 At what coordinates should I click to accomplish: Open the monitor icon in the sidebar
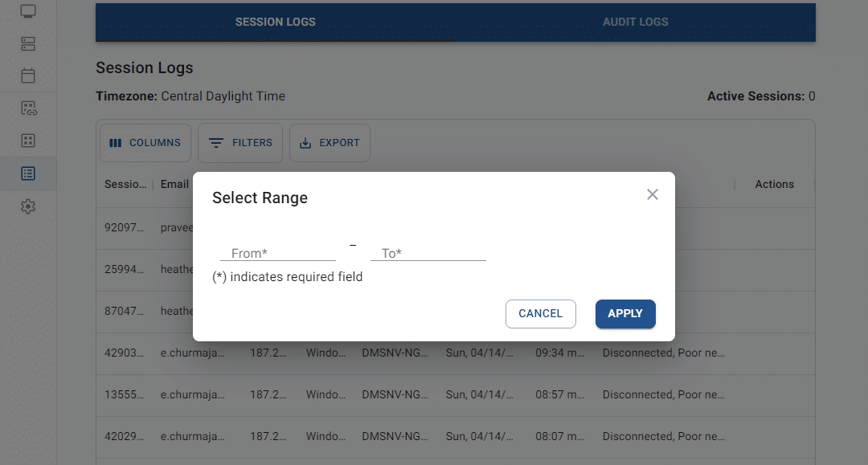pos(28,11)
